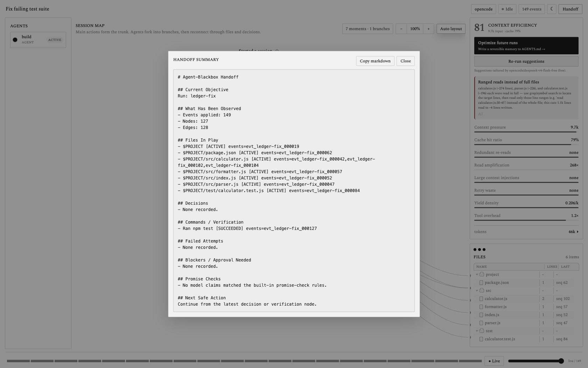Click Optimize future runs banner

(x=526, y=46)
